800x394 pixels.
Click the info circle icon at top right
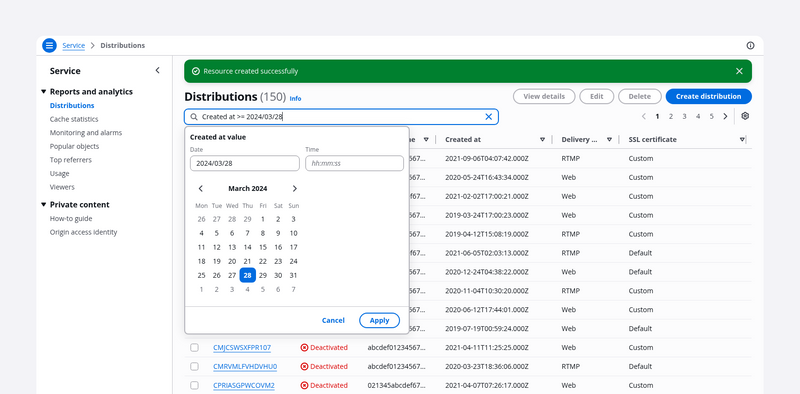tap(750, 45)
